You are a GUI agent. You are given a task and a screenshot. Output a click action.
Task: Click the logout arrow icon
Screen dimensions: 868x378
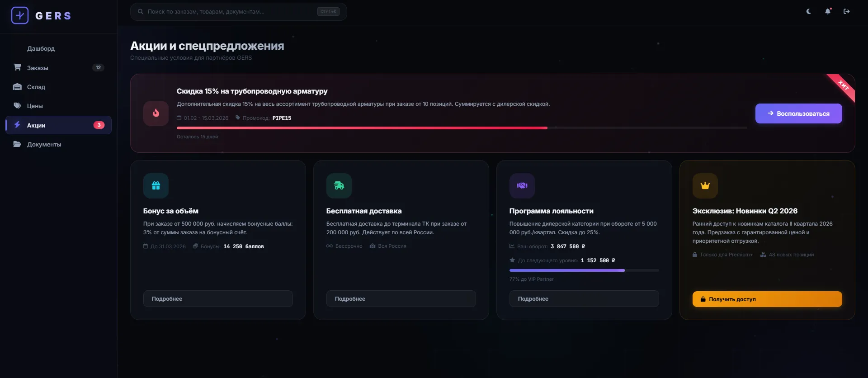point(847,11)
